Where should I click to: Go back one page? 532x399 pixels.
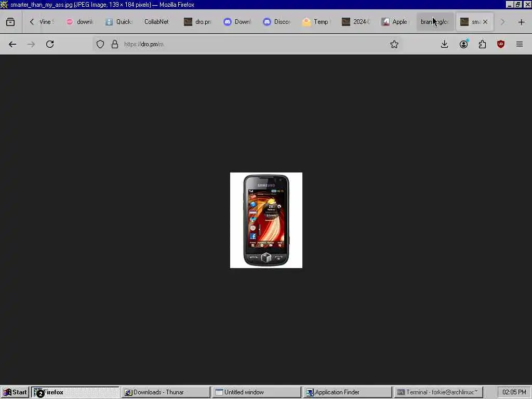[x=12, y=45]
